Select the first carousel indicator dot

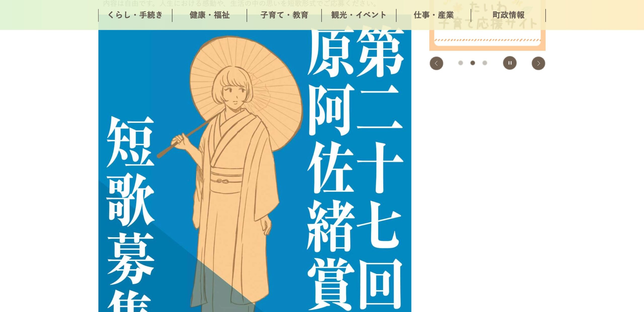click(x=461, y=63)
